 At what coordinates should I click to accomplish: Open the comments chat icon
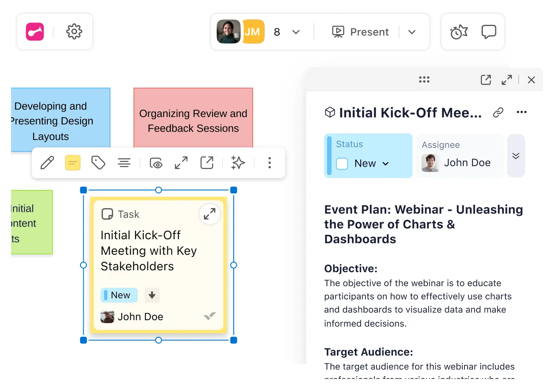coord(489,31)
